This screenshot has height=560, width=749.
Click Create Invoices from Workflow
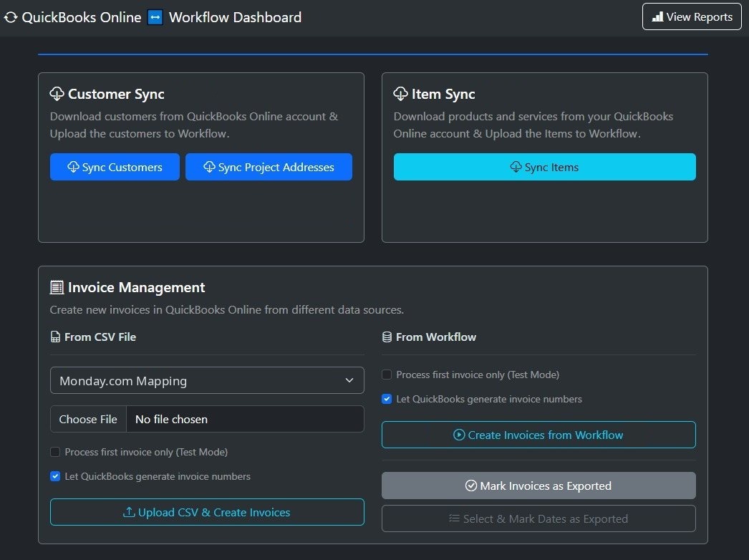pyautogui.click(x=538, y=435)
